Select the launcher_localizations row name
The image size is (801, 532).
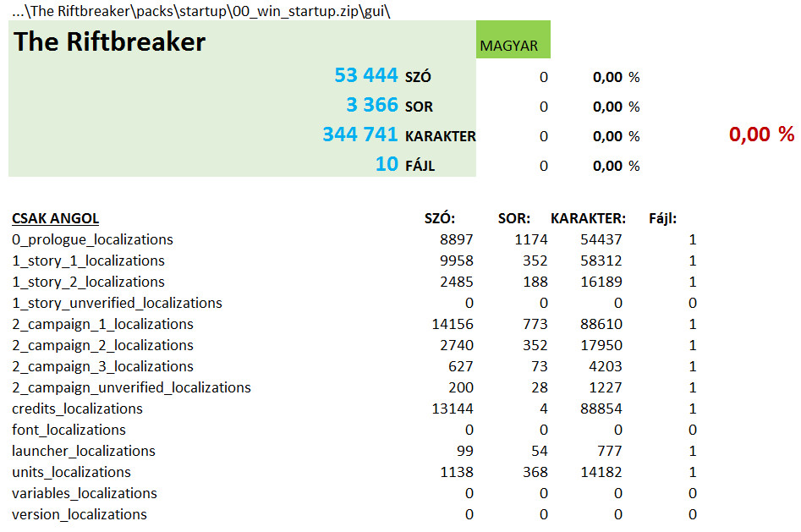pos(83,451)
